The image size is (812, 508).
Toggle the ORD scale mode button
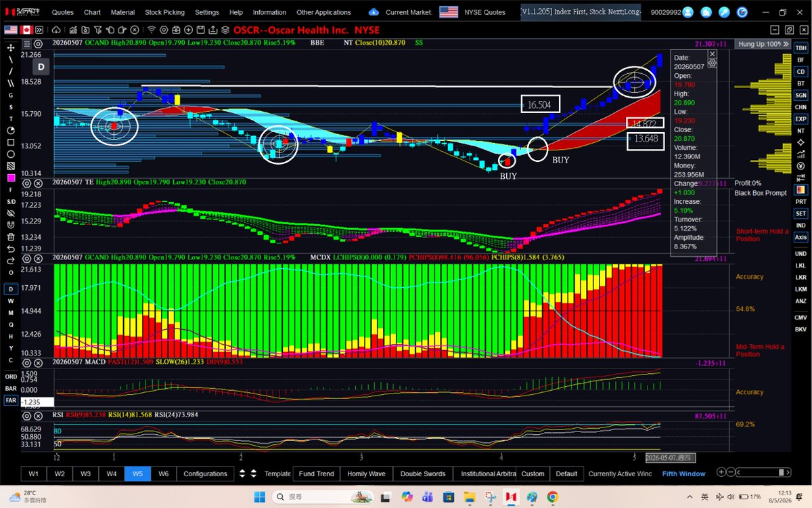click(x=11, y=377)
